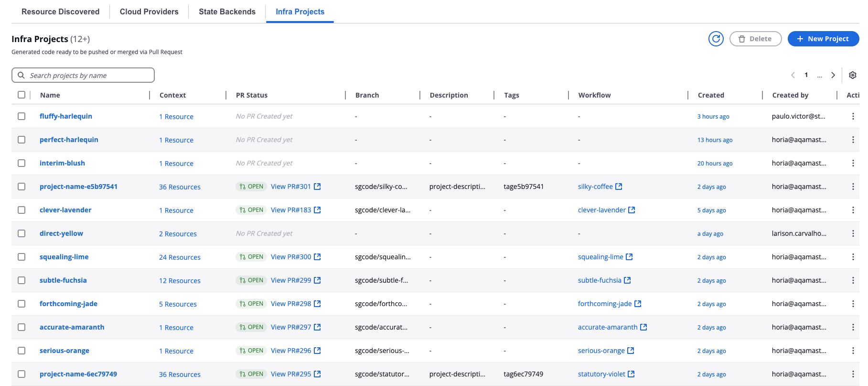Click page number 1 in pagination
The height and width of the screenshot is (386, 868).
coord(806,75)
